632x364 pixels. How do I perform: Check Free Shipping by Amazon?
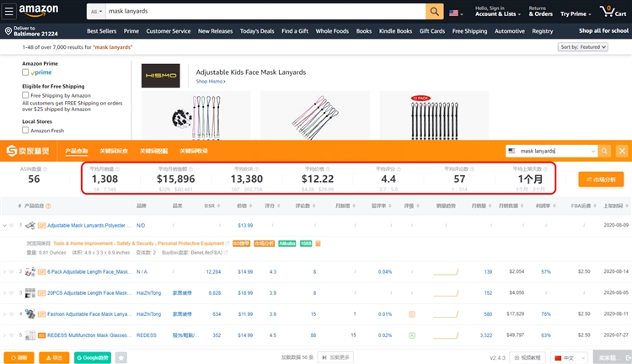tap(25, 95)
